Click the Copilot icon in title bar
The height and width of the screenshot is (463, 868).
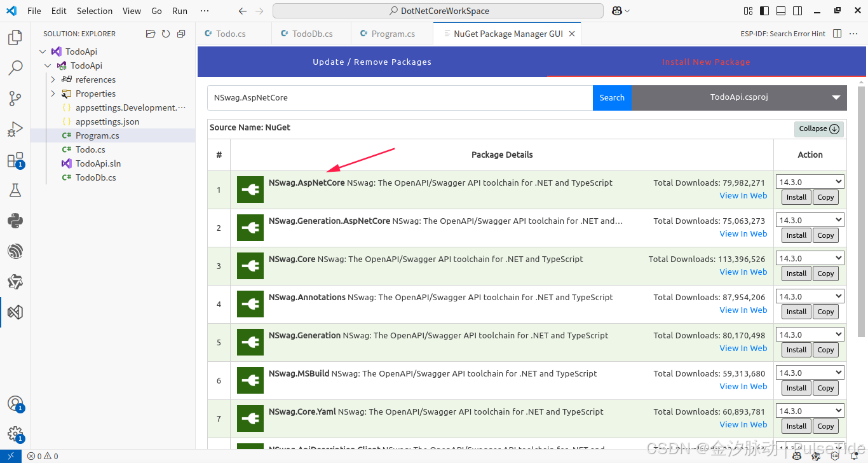616,11
